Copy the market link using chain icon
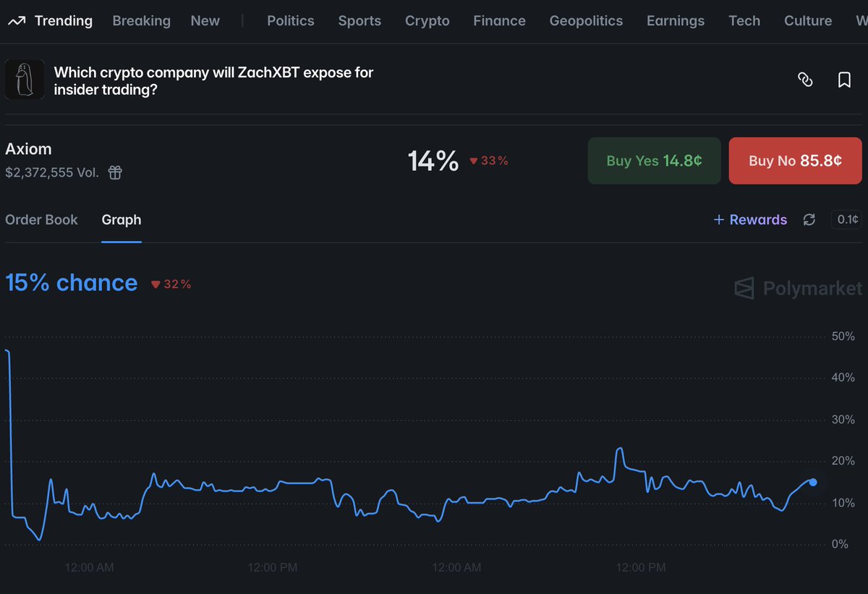 point(807,80)
